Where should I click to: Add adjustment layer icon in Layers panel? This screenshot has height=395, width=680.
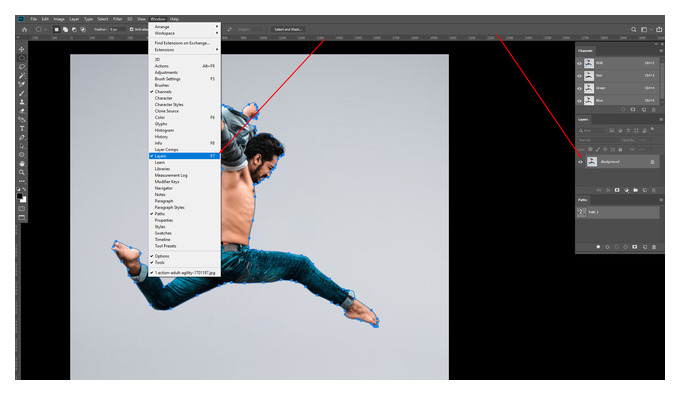coord(626,190)
